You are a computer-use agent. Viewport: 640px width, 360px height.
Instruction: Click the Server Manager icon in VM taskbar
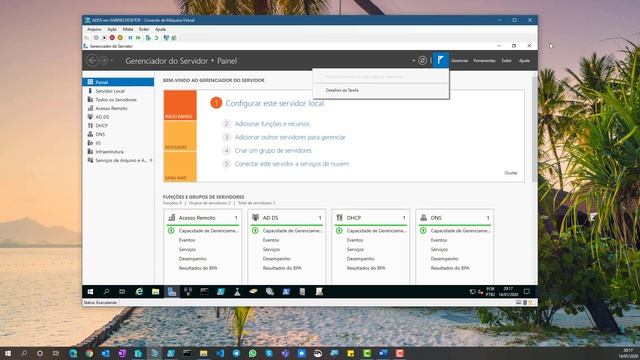[x=172, y=291]
